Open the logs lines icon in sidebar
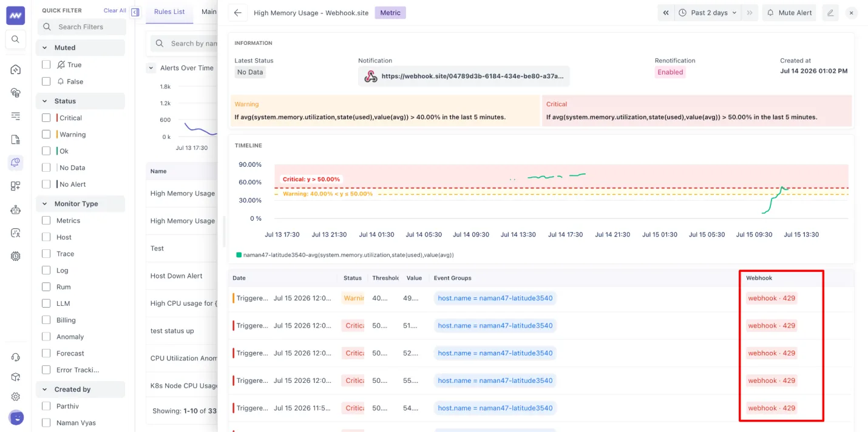The width and height of the screenshot is (868, 432). pos(16,116)
